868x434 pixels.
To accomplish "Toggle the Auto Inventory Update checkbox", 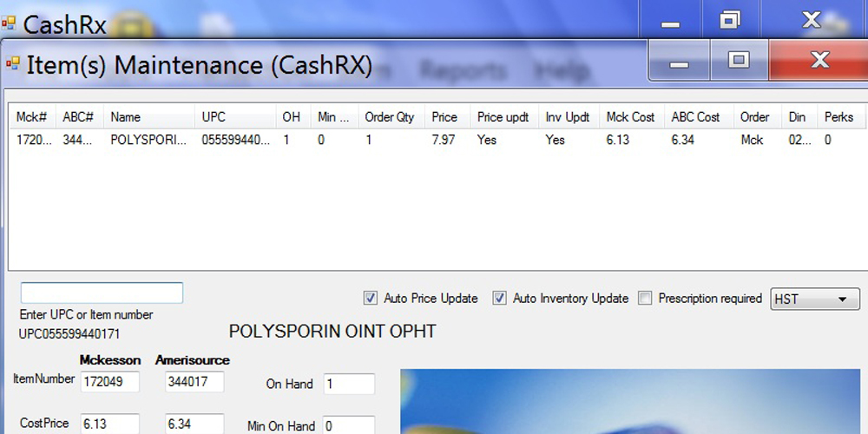I will tap(500, 299).
